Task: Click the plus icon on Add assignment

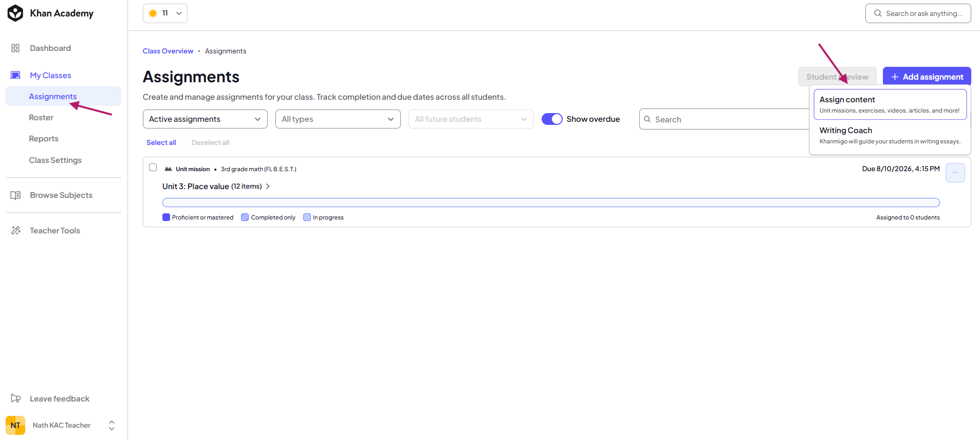Action: [x=895, y=77]
